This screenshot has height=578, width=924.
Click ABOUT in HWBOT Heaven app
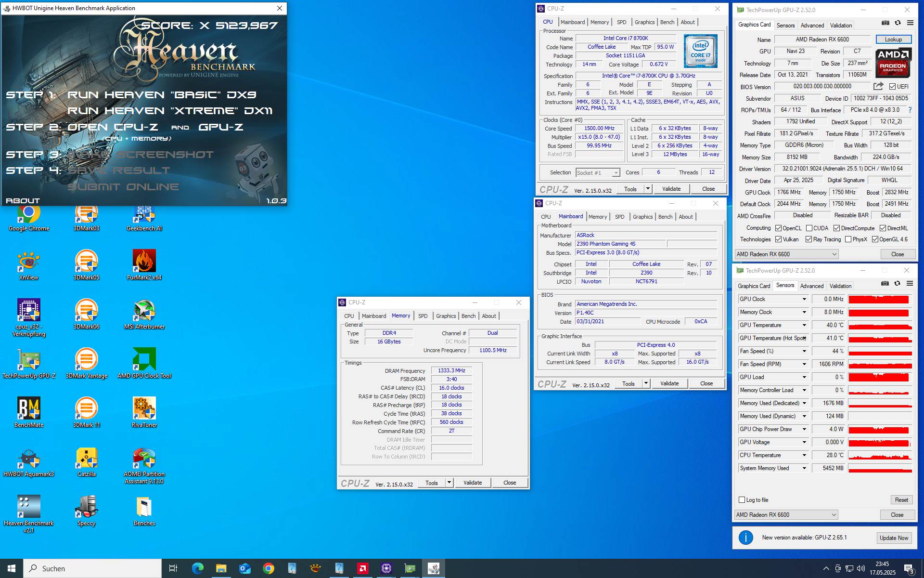click(x=23, y=201)
